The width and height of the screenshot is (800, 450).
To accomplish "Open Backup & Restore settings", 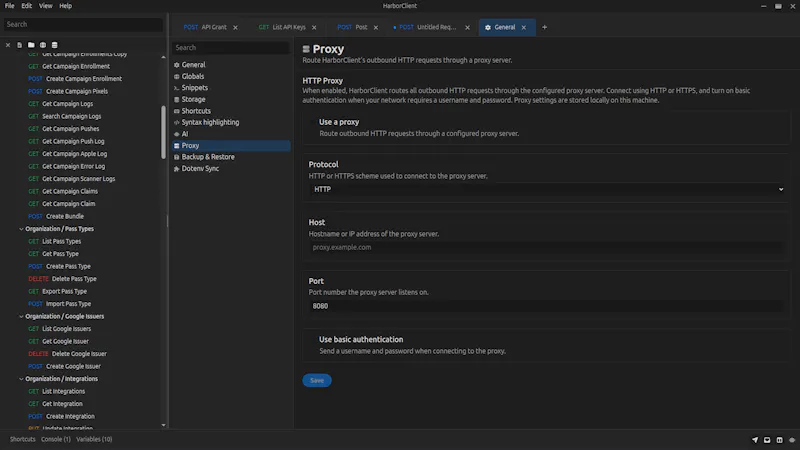I will pos(231,157).
